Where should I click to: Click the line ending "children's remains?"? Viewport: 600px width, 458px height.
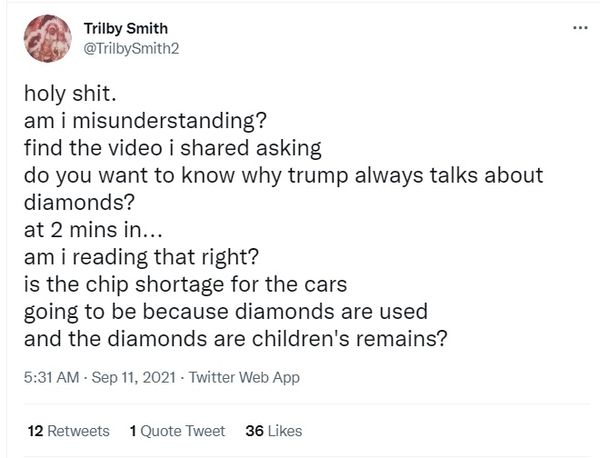point(235,339)
